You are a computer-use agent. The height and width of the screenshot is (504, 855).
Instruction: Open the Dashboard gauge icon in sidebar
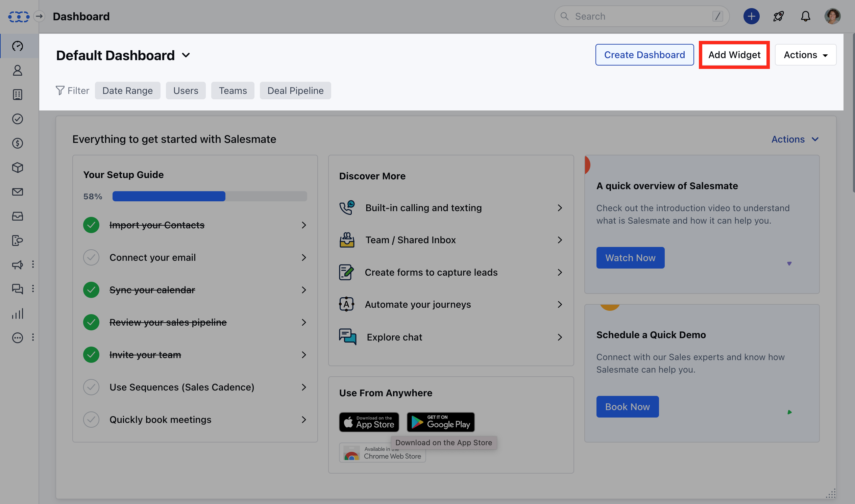(x=18, y=46)
